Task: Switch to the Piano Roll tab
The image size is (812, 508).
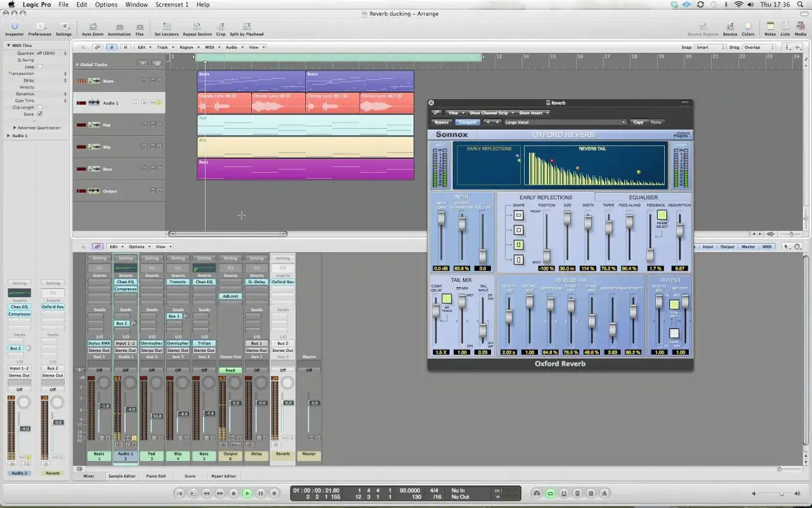Action: (156, 476)
